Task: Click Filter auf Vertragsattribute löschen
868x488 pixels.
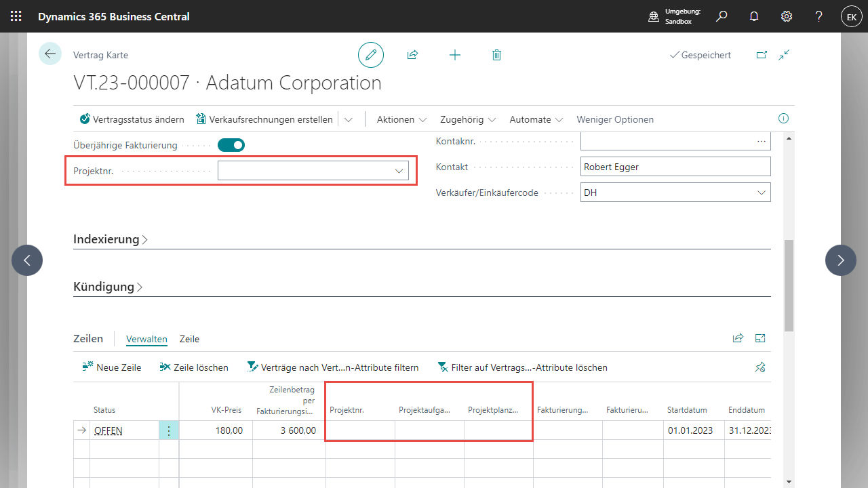Action: point(523,367)
